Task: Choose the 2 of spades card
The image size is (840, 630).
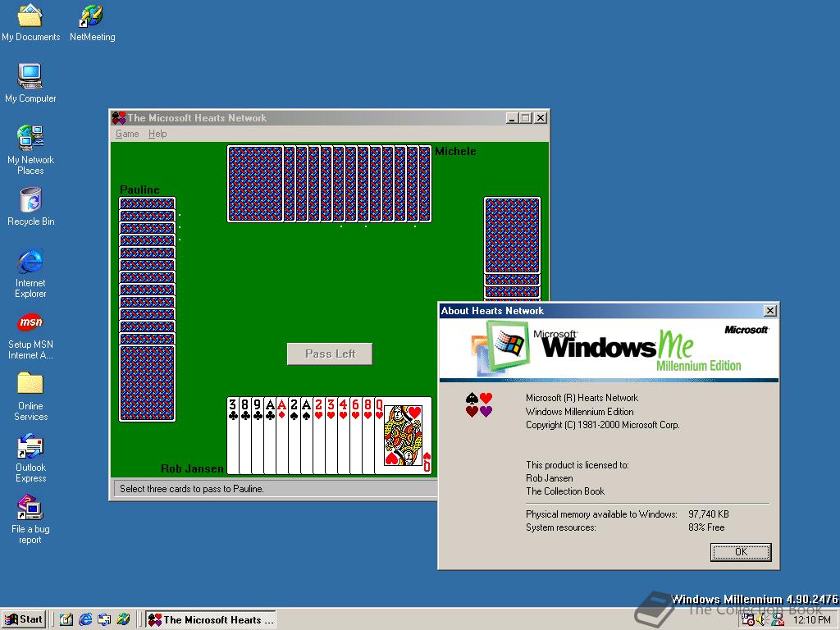Action: [294, 435]
